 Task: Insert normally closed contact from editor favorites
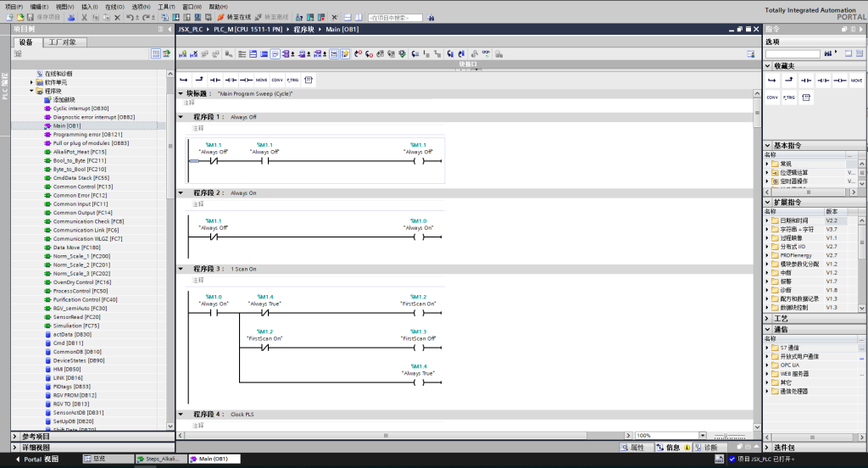(x=231, y=80)
